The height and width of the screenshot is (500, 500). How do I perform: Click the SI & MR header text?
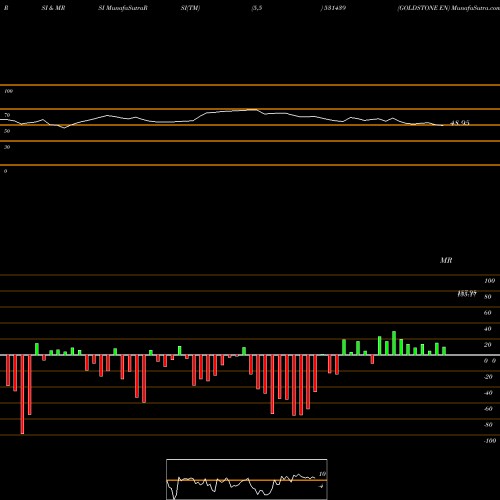(x=53, y=8)
